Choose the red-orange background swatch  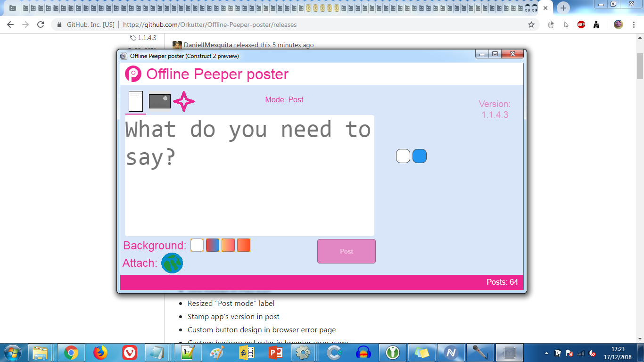point(244,245)
